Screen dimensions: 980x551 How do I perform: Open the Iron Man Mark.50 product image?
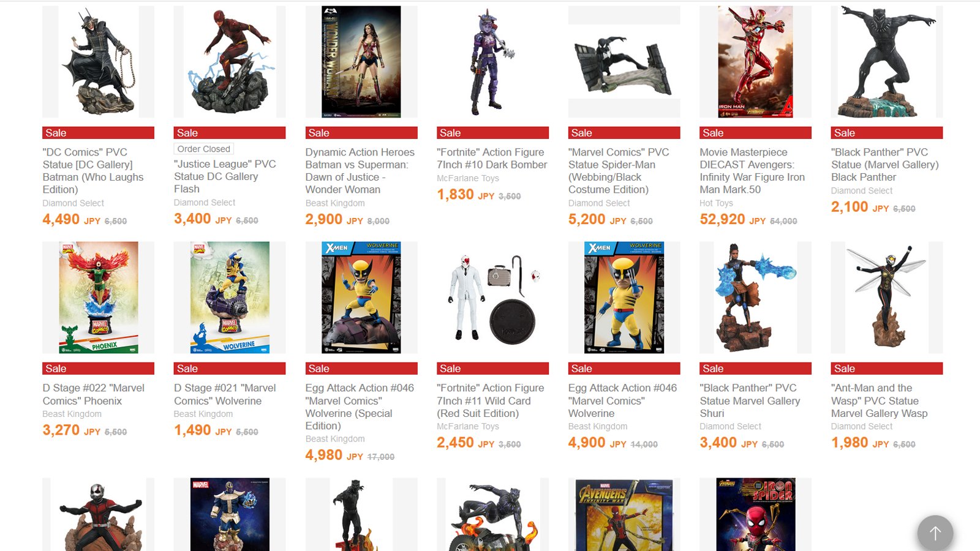[755, 62]
